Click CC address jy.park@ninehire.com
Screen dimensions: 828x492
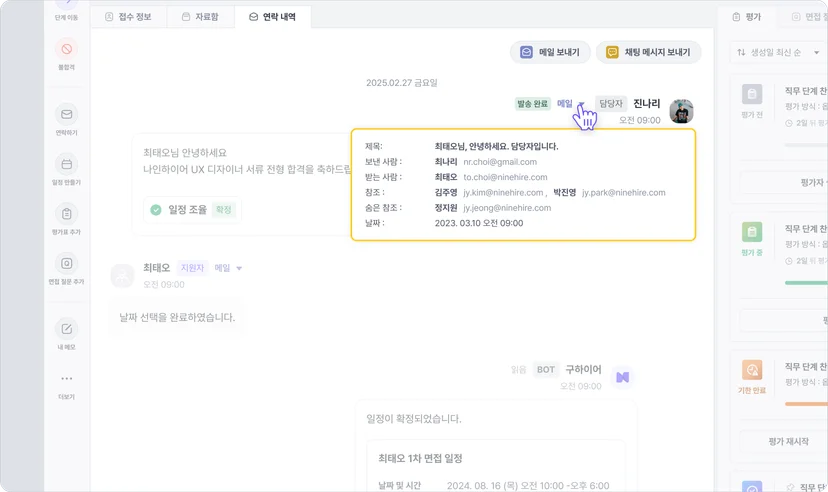pyautogui.click(x=624, y=193)
